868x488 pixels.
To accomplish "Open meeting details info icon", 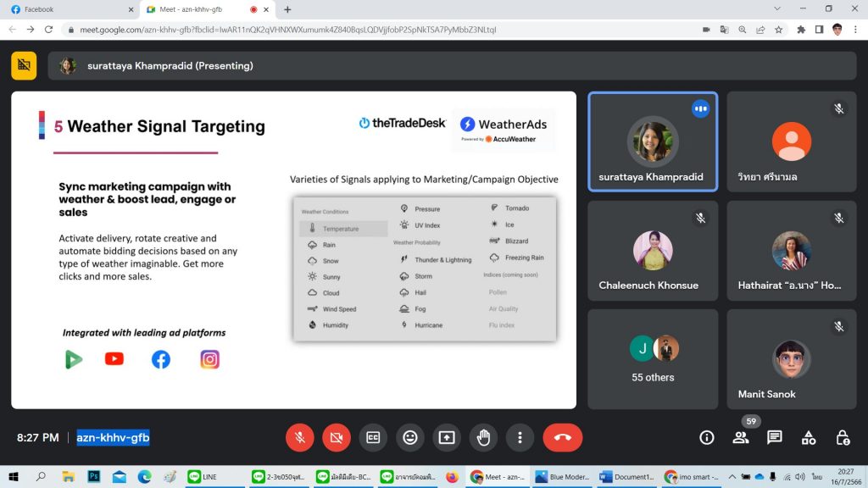I will pyautogui.click(x=706, y=437).
